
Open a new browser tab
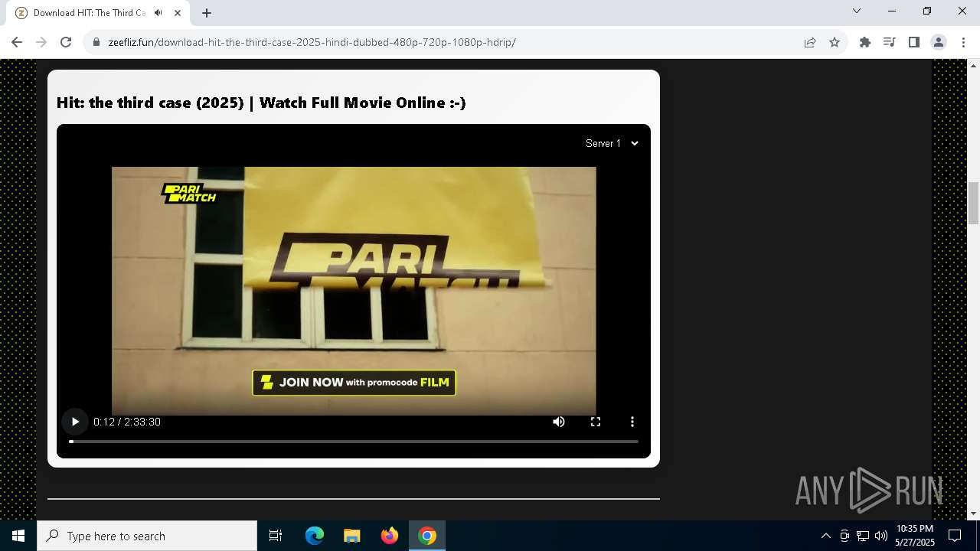click(207, 13)
